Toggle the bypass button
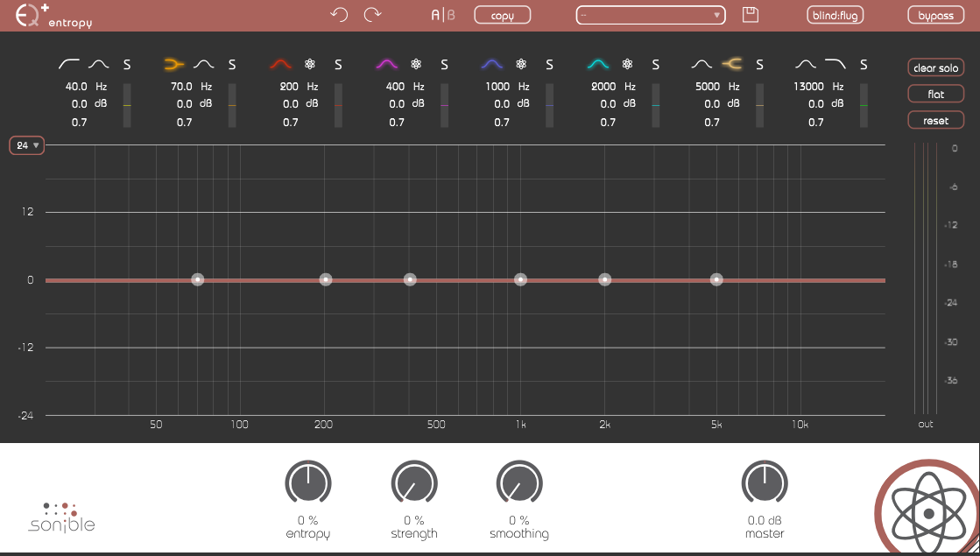980x556 pixels. [935, 15]
